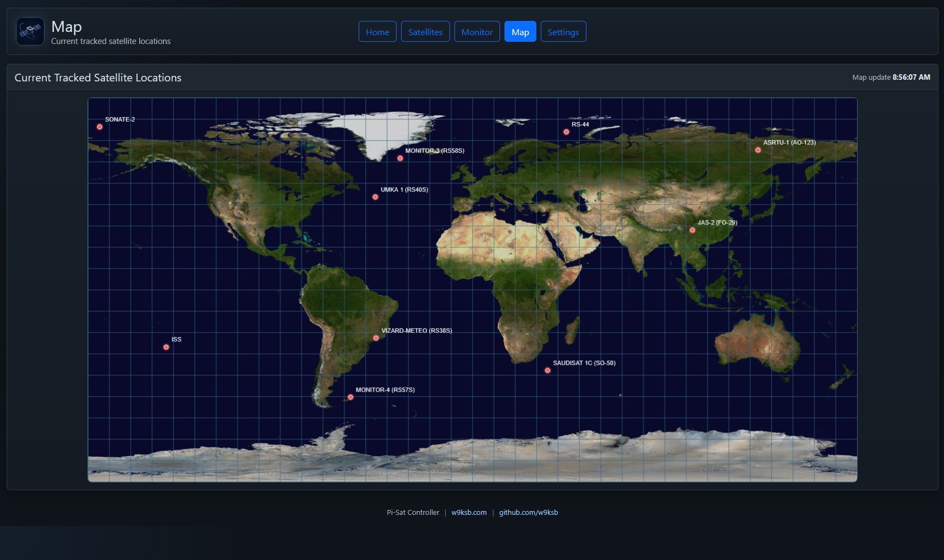Select the MONITOR-4 (RS57S) marker
Screen dimensions: 944x560
(x=350, y=397)
